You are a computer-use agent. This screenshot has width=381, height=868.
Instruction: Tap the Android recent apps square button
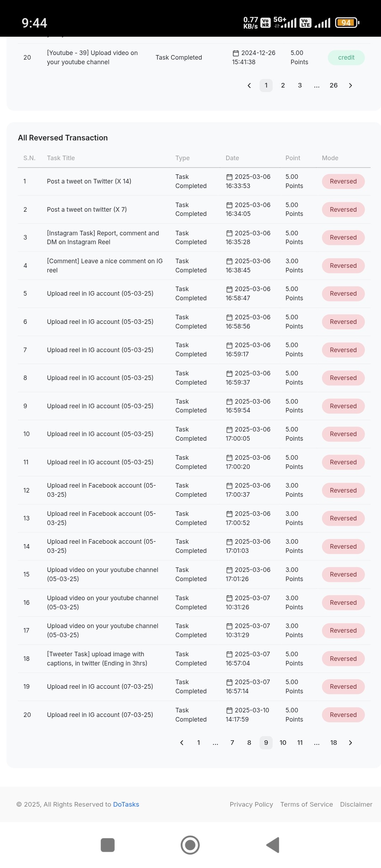pos(108,845)
